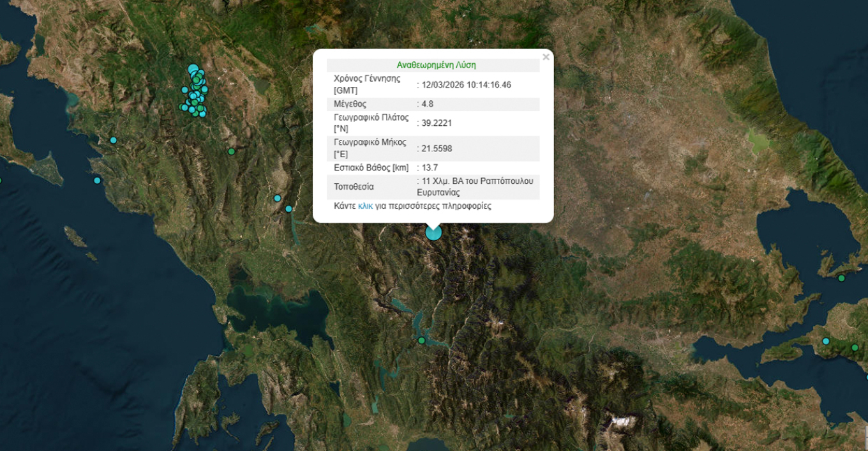This screenshot has width=868, height=451.
Task: Select the largest cyan marker topping the cluster
Action: (x=193, y=70)
